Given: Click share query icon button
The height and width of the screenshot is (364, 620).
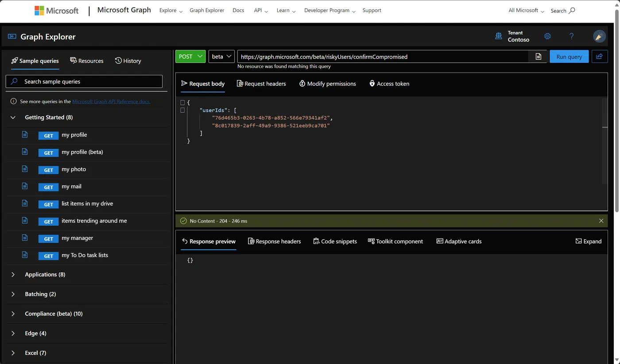Looking at the screenshot, I should click(x=600, y=57).
